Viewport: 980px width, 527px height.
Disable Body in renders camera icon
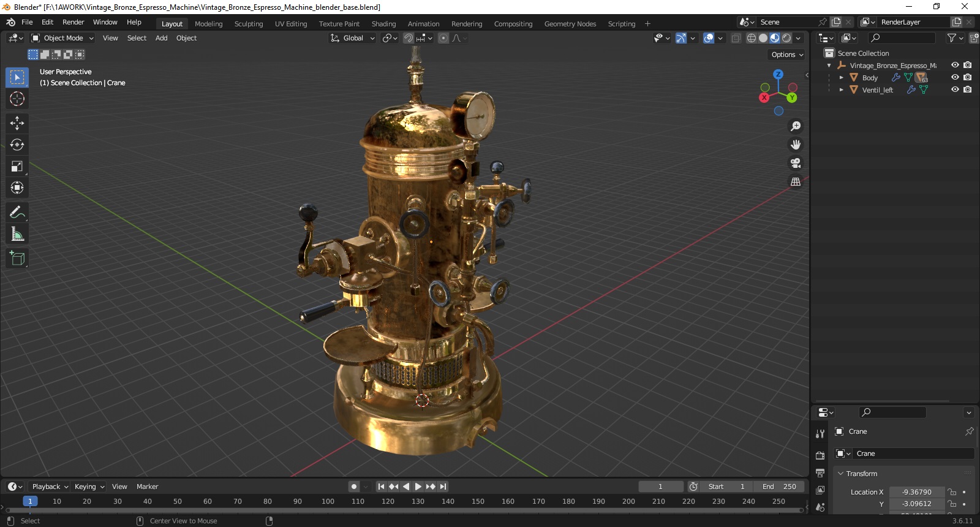968,77
